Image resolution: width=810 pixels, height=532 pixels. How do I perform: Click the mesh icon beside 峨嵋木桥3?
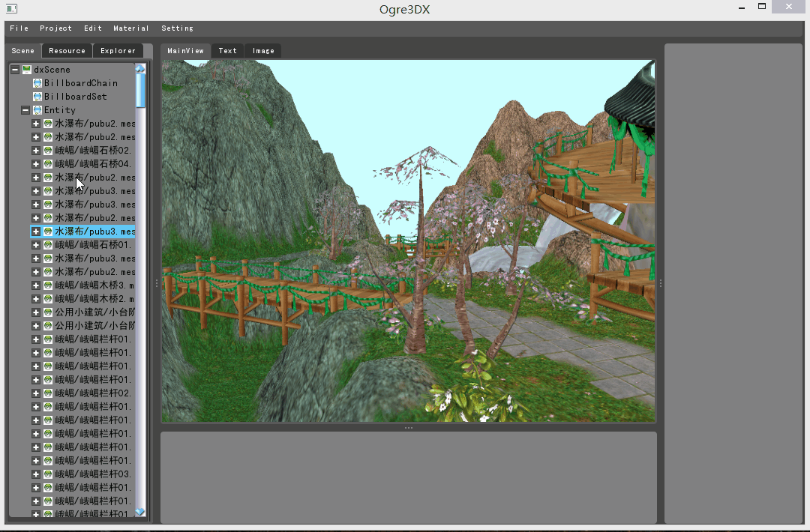coord(48,285)
